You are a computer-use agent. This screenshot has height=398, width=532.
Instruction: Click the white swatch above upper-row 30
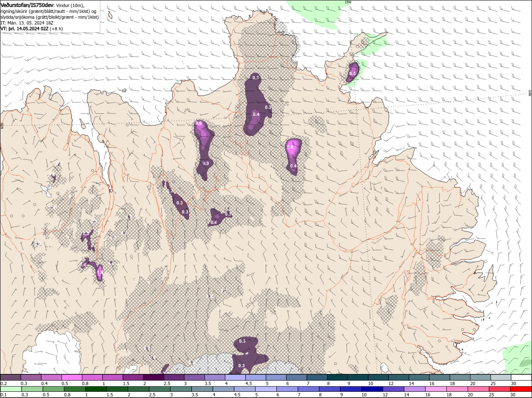[521, 377]
